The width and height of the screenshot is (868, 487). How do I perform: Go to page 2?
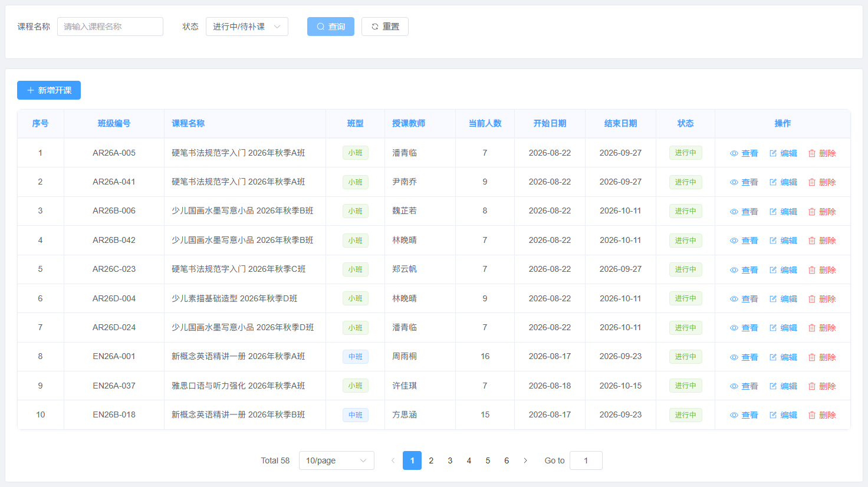pos(431,460)
